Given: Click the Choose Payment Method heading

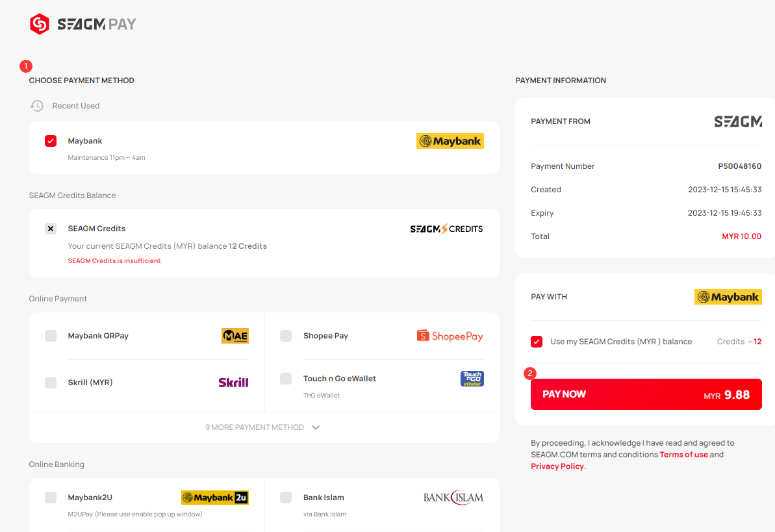Looking at the screenshot, I should pyautogui.click(x=82, y=81).
